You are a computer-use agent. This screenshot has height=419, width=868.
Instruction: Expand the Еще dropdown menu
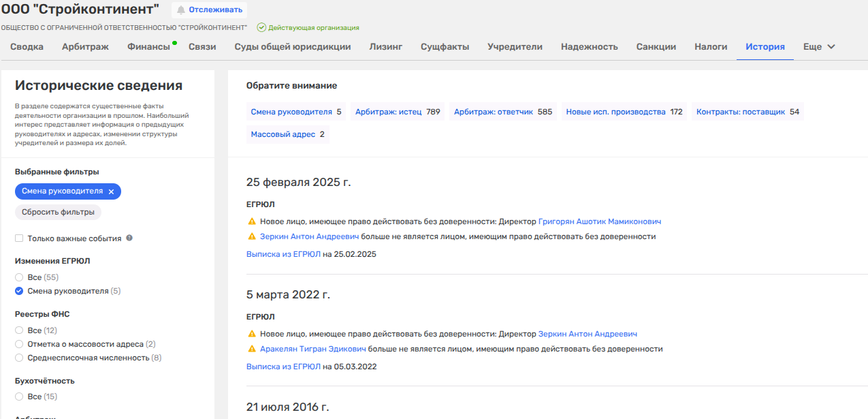[x=819, y=47]
